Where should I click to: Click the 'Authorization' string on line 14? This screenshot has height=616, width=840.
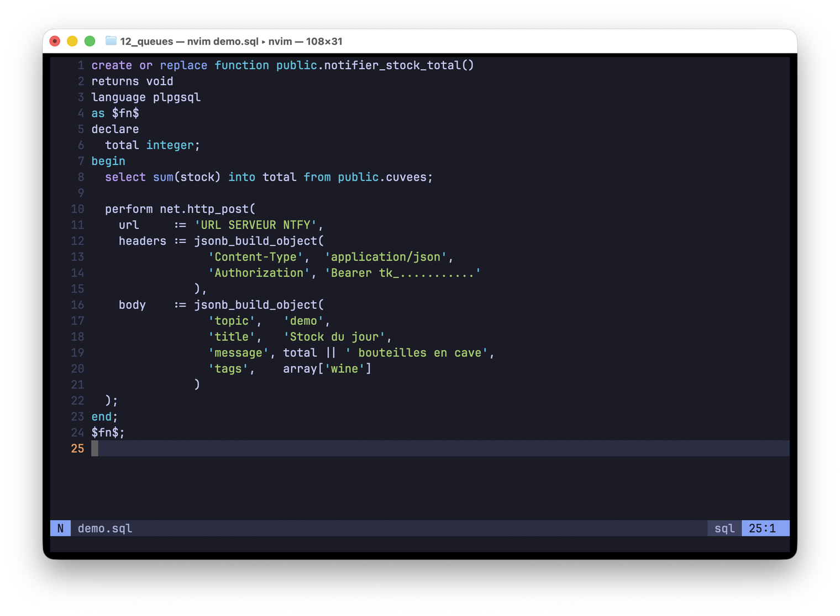coord(259,273)
